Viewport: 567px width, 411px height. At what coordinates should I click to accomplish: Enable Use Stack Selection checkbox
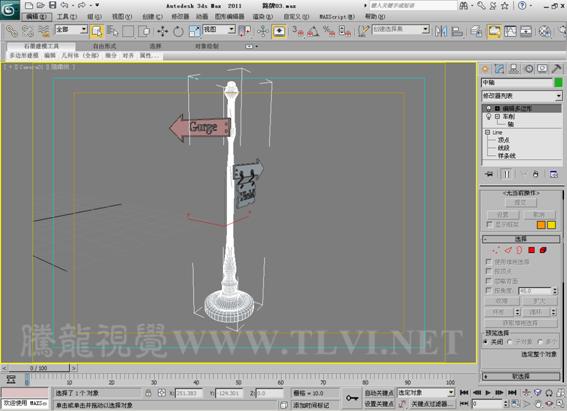pos(489,261)
